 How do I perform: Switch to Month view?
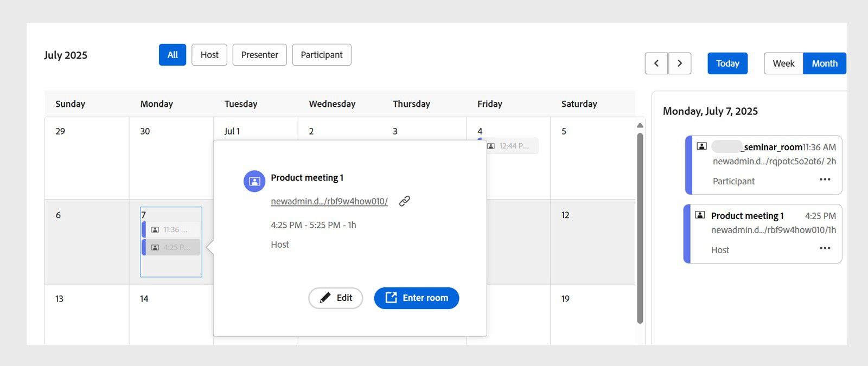(x=824, y=63)
